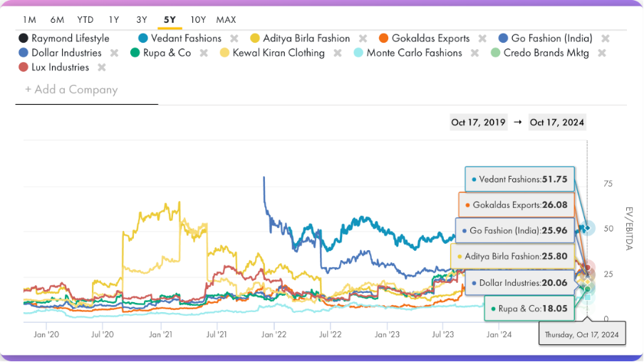Select the 5Y time range tab
This screenshot has width=644, height=362.
coord(170,20)
